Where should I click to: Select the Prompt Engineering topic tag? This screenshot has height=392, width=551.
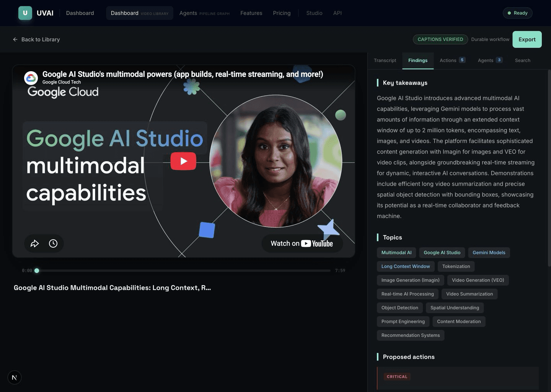pos(403,322)
